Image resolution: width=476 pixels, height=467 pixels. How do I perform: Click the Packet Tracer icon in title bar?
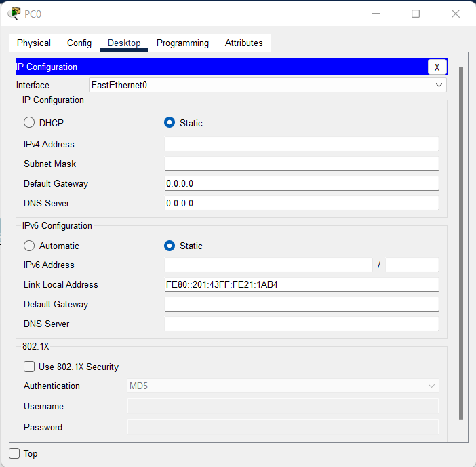tap(13, 14)
